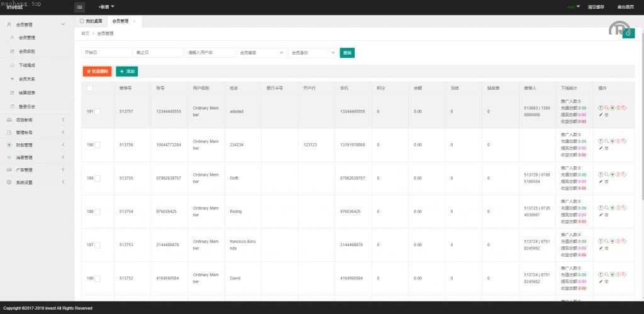Open the 会员身份 dropdown filter
The width and height of the screenshot is (644, 314).
[312, 53]
